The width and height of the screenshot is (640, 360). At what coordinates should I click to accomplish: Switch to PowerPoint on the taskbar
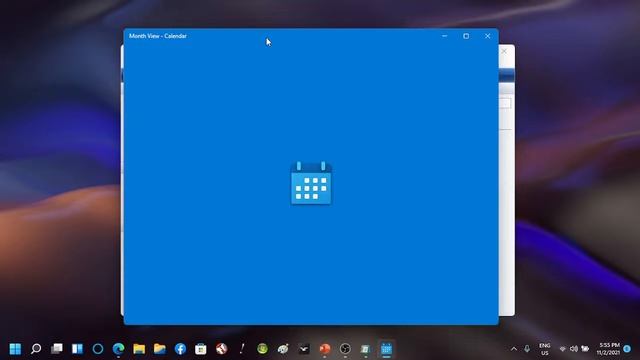click(324, 349)
